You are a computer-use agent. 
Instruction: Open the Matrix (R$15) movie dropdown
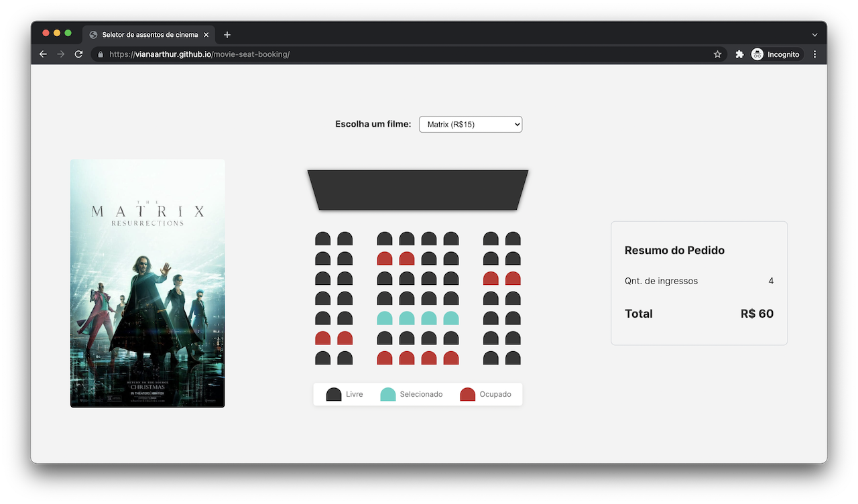(470, 124)
